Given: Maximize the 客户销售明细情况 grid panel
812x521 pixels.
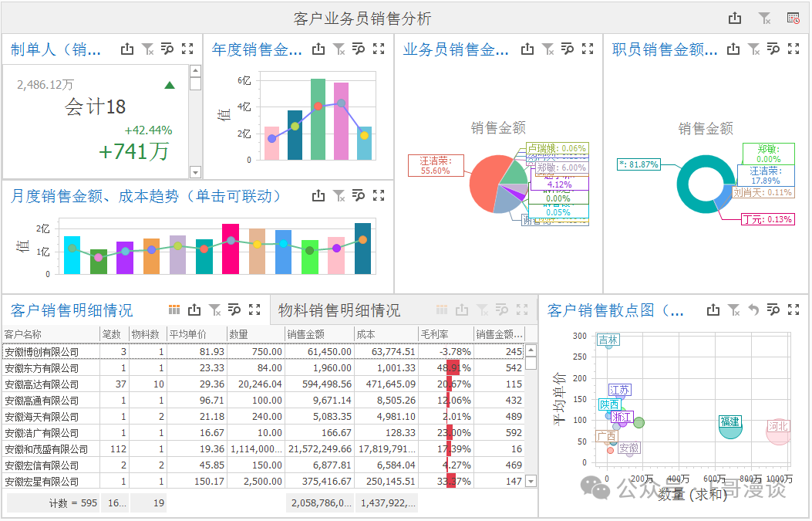Looking at the screenshot, I should [254, 310].
